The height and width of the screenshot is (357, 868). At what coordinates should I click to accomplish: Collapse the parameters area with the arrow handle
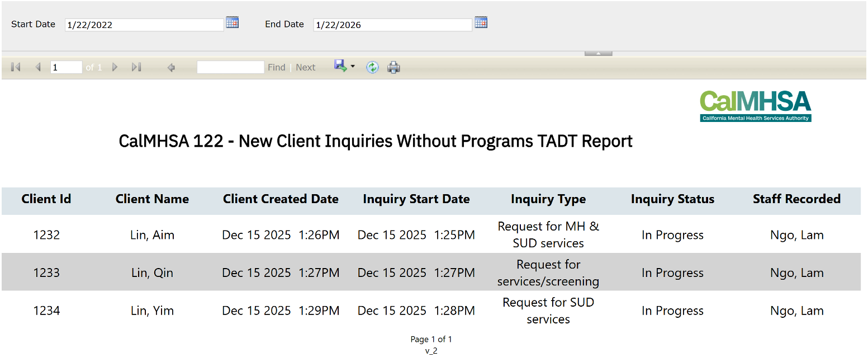598,53
